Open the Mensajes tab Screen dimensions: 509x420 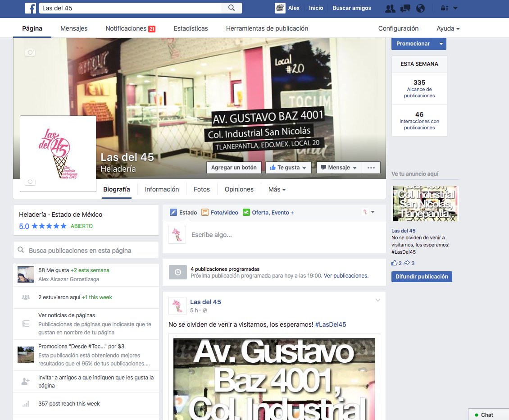74,28
